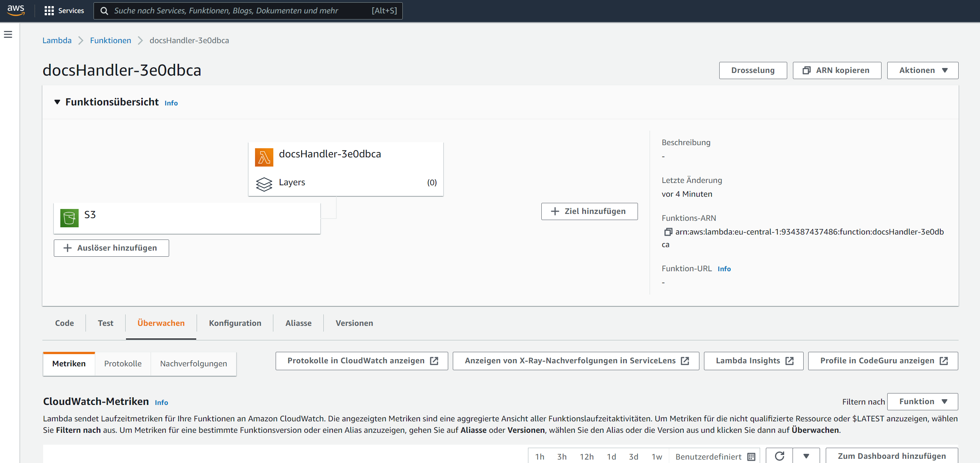980x463 pixels.
Task: Select the 1d time range
Action: pyautogui.click(x=612, y=457)
